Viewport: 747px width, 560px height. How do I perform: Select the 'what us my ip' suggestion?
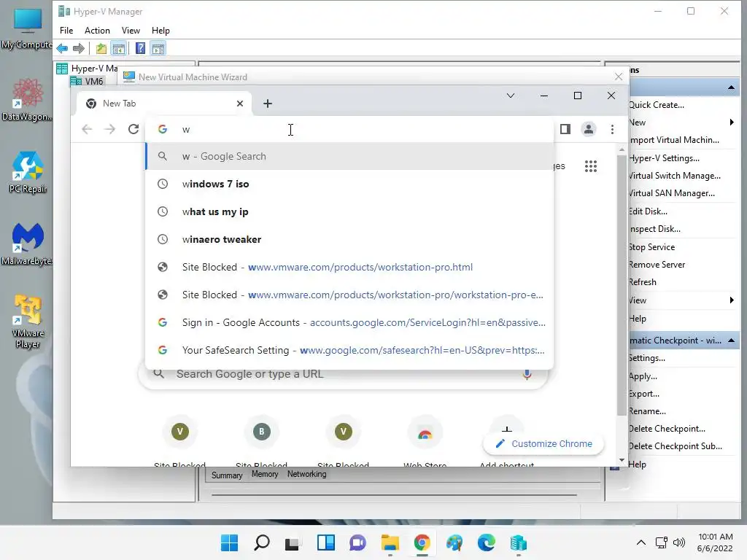[349, 211]
